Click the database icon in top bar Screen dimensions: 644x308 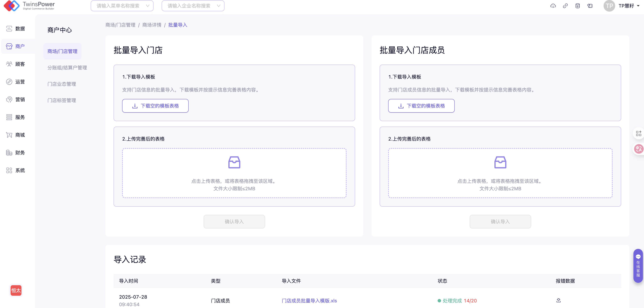pos(577,6)
